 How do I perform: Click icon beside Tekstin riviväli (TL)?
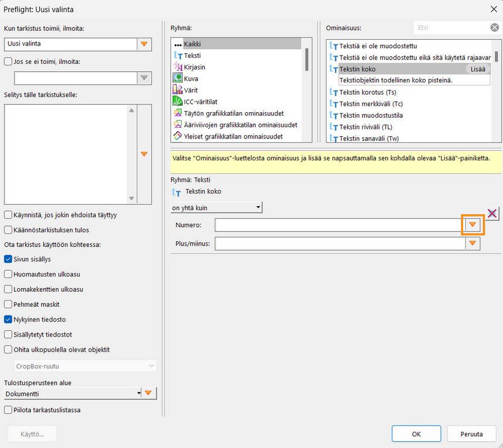(334, 127)
